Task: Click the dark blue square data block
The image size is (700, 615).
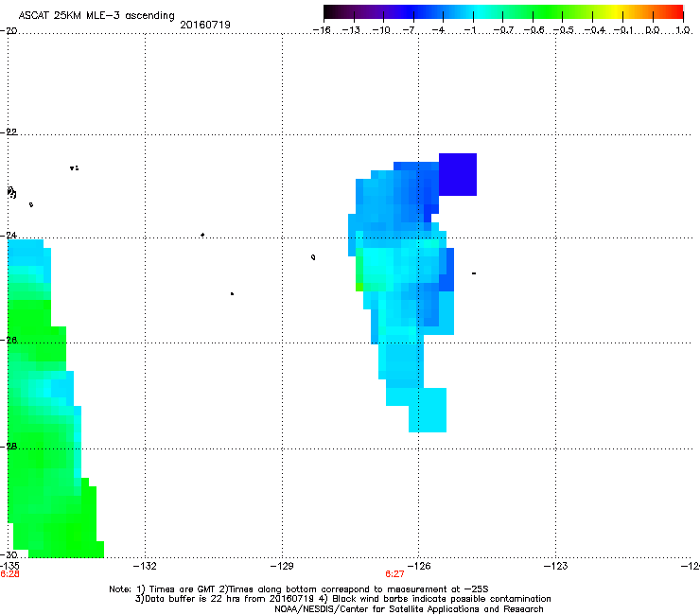Action: click(458, 174)
